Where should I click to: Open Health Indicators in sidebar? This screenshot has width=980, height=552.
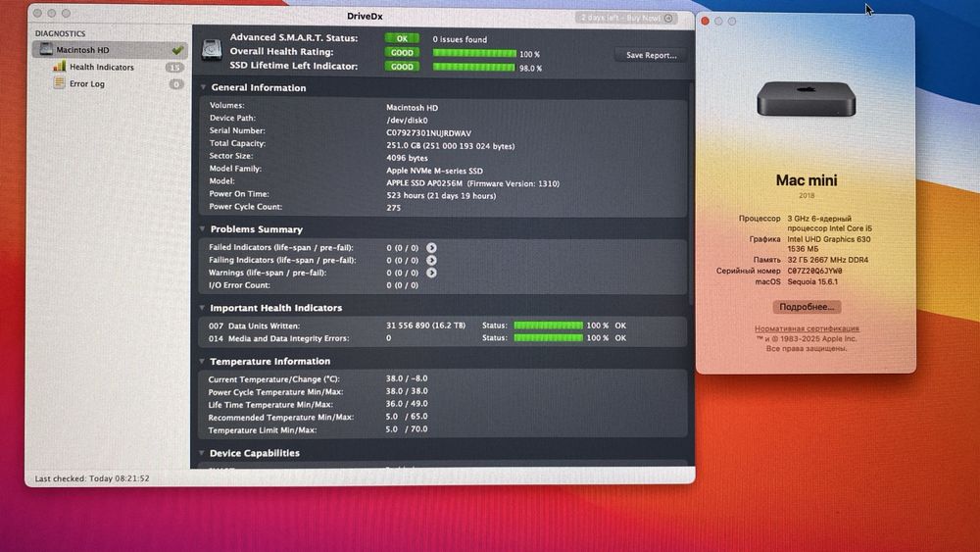(x=101, y=67)
